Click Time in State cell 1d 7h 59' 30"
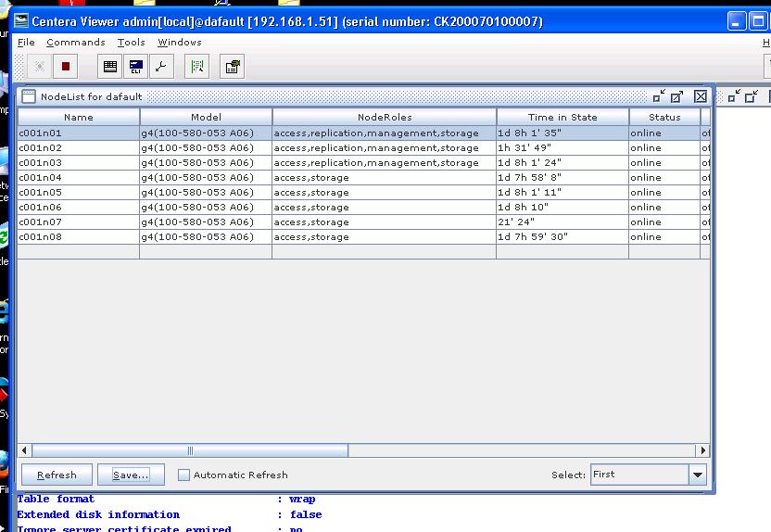Screen dimensions: 771x532 click(x=562, y=236)
